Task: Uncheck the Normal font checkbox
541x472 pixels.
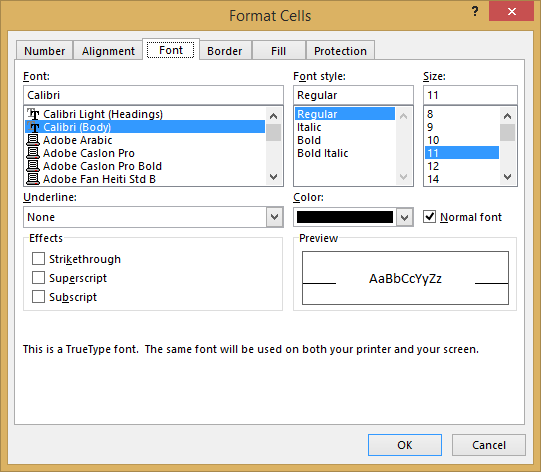Action: tap(429, 217)
